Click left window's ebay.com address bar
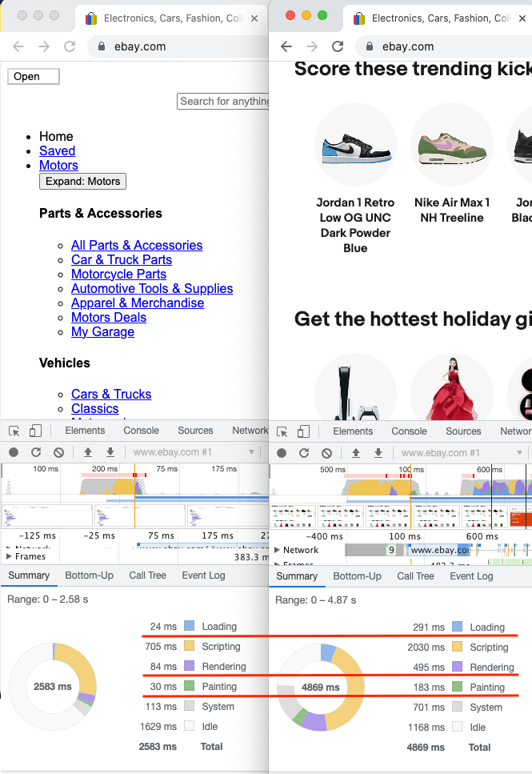Image resolution: width=532 pixels, height=774 pixels. (x=178, y=46)
